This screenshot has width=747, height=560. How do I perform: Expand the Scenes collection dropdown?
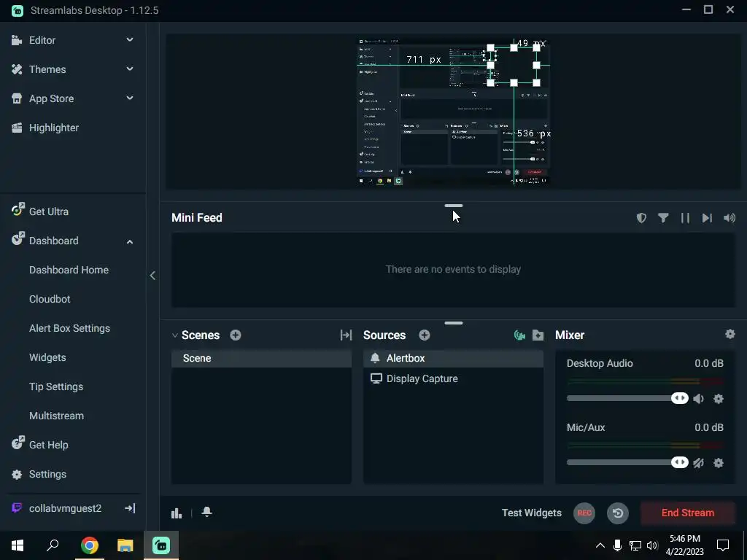[175, 335]
